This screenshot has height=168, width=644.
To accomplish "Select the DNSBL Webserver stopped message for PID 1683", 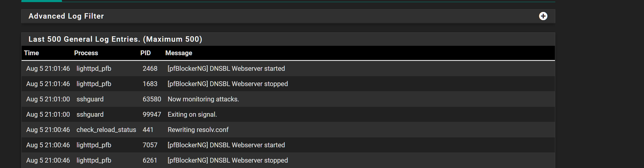I will [x=228, y=84].
